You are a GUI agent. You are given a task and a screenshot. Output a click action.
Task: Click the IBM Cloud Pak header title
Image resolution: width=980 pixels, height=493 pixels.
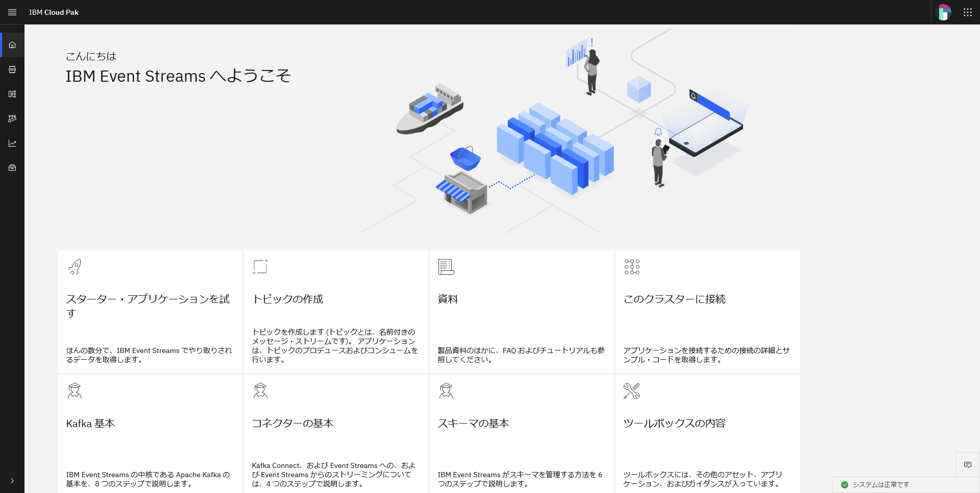pyautogui.click(x=54, y=12)
